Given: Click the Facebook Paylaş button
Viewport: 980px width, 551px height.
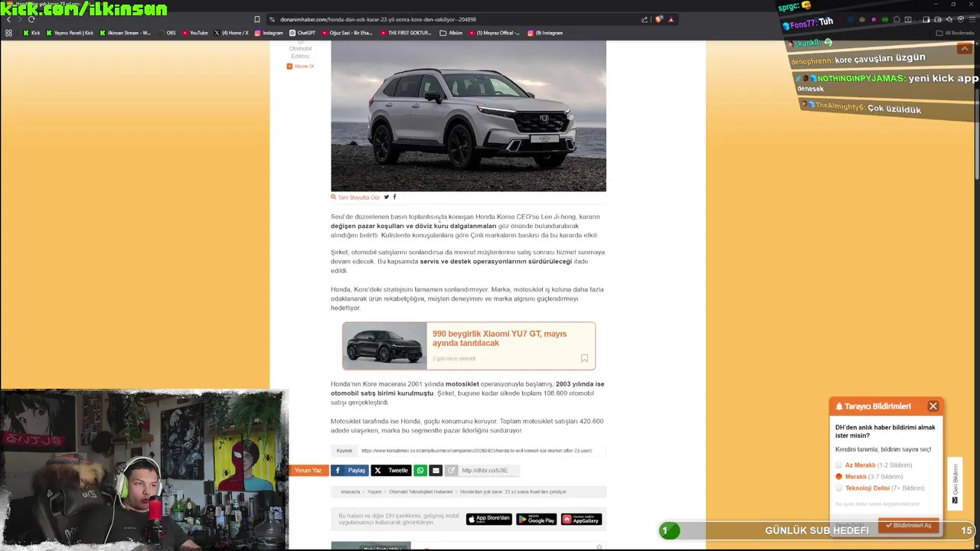Looking at the screenshot, I should coord(350,471).
